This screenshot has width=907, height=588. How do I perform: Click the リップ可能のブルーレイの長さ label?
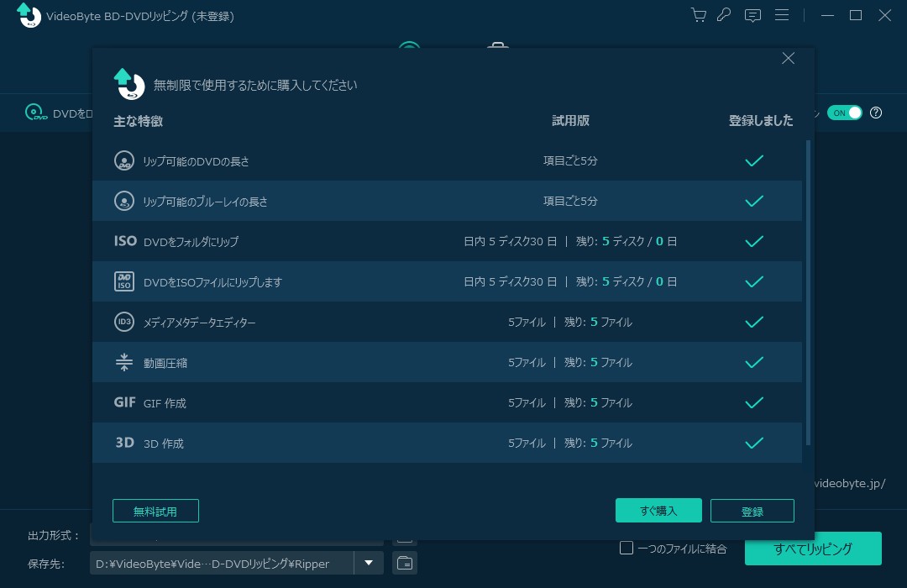pyautogui.click(x=206, y=202)
